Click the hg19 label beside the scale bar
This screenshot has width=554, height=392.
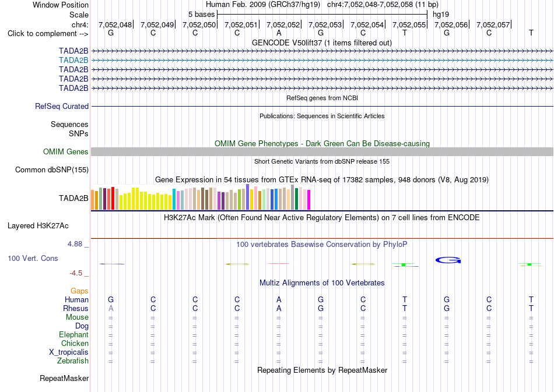441,15
